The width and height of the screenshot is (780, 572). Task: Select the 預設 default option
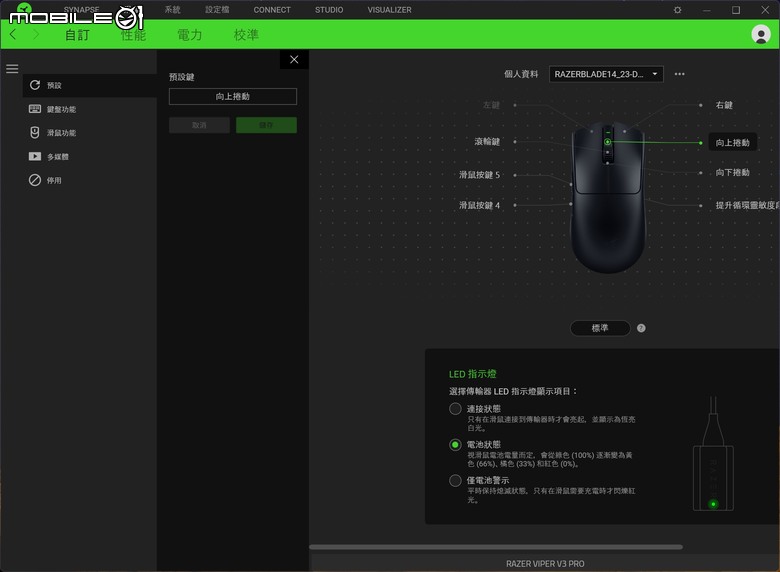pyautogui.click(x=90, y=86)
